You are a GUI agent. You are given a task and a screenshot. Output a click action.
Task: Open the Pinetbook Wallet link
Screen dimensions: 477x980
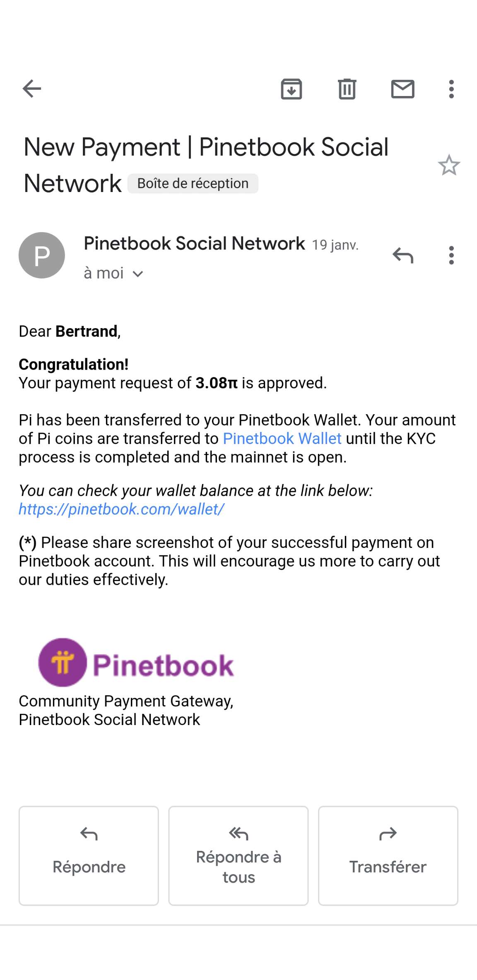282,438
